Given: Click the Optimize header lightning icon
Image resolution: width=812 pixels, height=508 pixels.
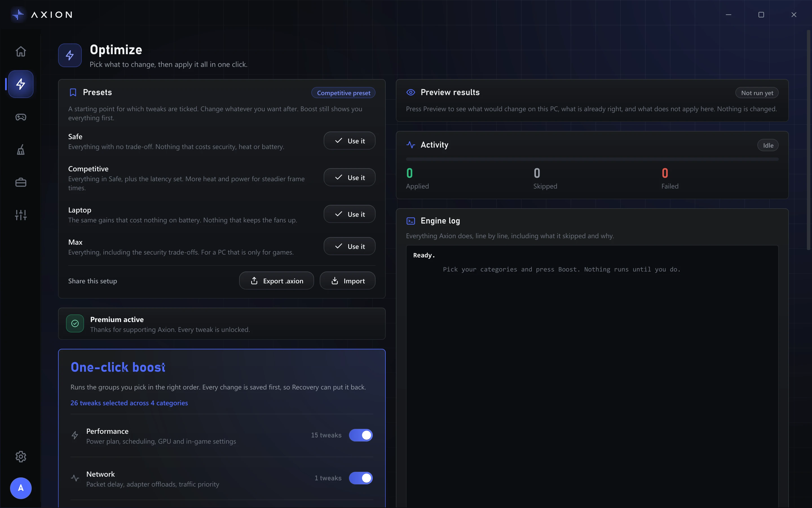Looking at the screenshot, I should [70, 55].
